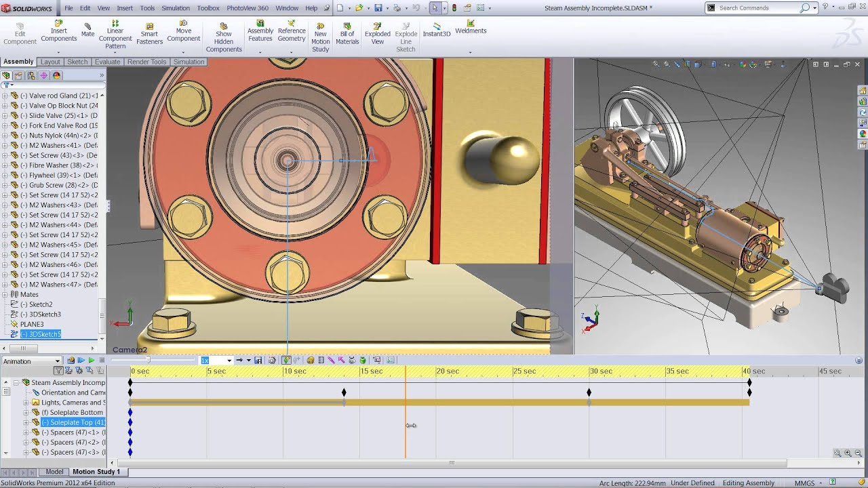
Task: Collapse the Steam Assembly motion tree root
Action: pos(16,382)
